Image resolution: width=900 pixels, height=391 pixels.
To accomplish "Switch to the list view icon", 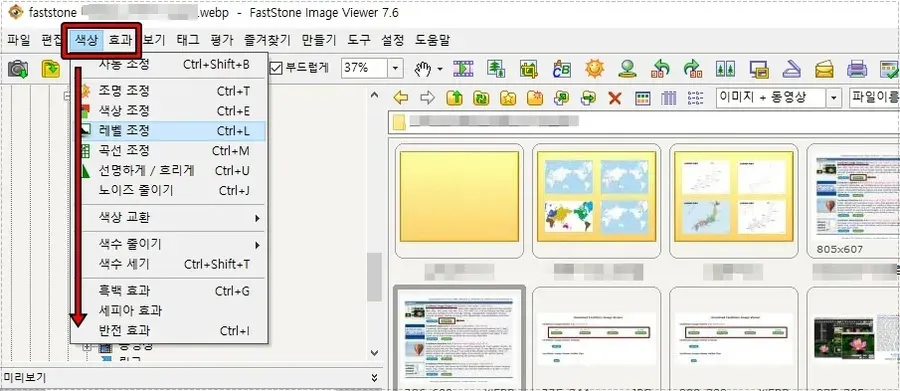I will (695, 98).
